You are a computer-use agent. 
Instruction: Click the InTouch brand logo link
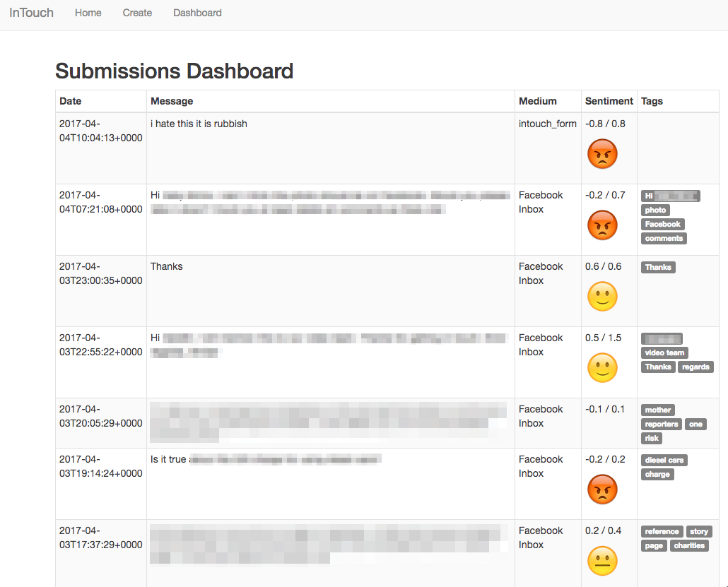pyautogui.click(x=32, y=13)
